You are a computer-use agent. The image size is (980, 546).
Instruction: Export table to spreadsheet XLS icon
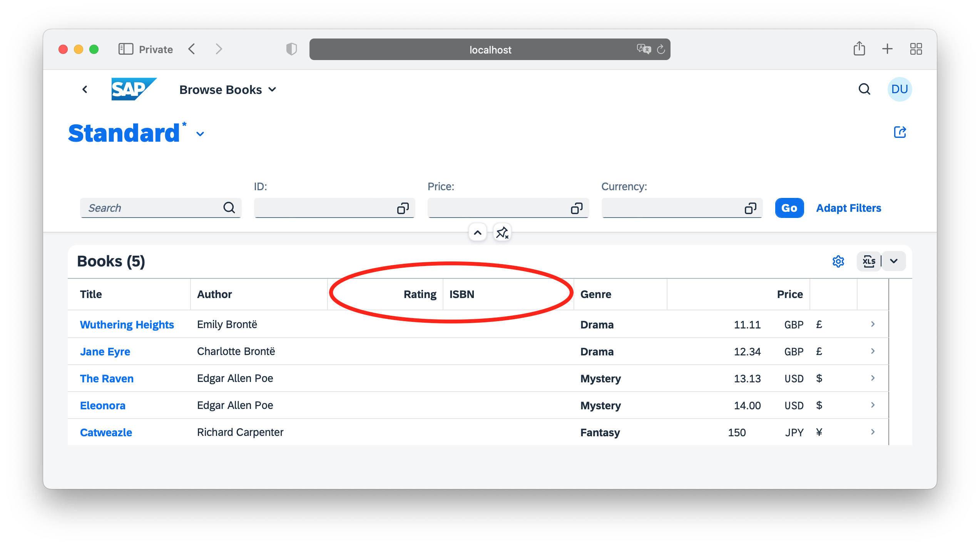click(869, 261)
